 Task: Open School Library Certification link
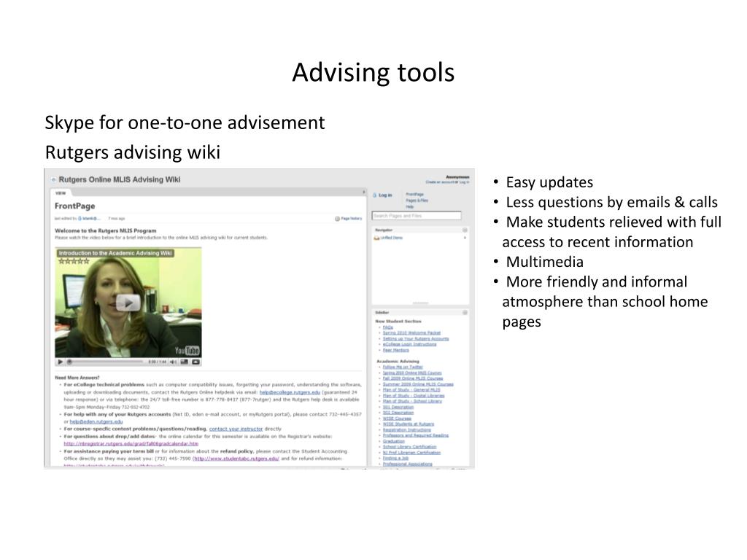coord(410,447)
